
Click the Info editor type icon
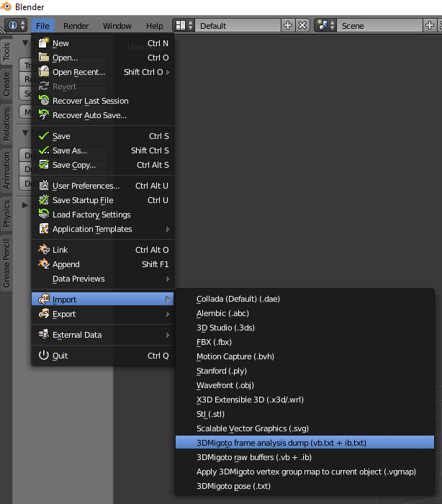click(13, 25)
